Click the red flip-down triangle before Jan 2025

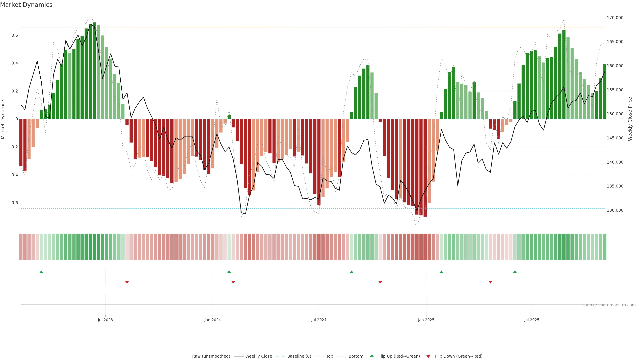(x=380, y=282)
